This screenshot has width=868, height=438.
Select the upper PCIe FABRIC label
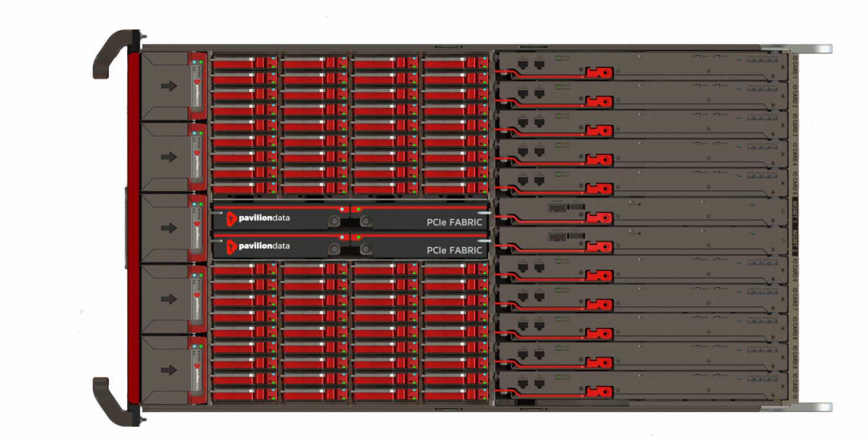click(x=454, y=223)
